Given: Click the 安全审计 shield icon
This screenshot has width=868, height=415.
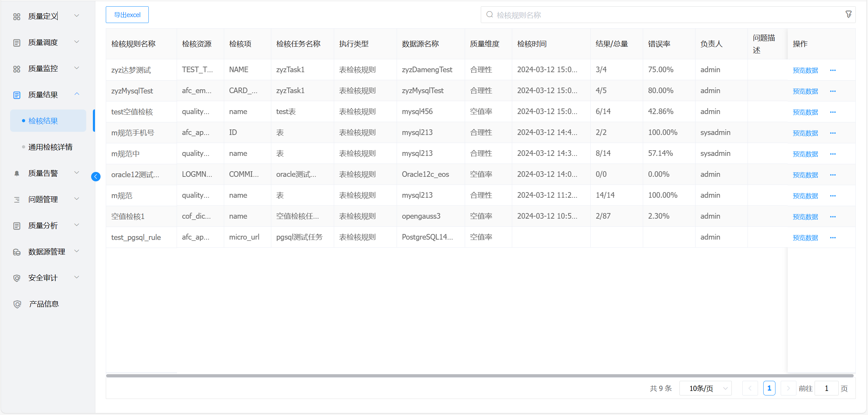Looking at the screenshot, I should tap(16, 278).
